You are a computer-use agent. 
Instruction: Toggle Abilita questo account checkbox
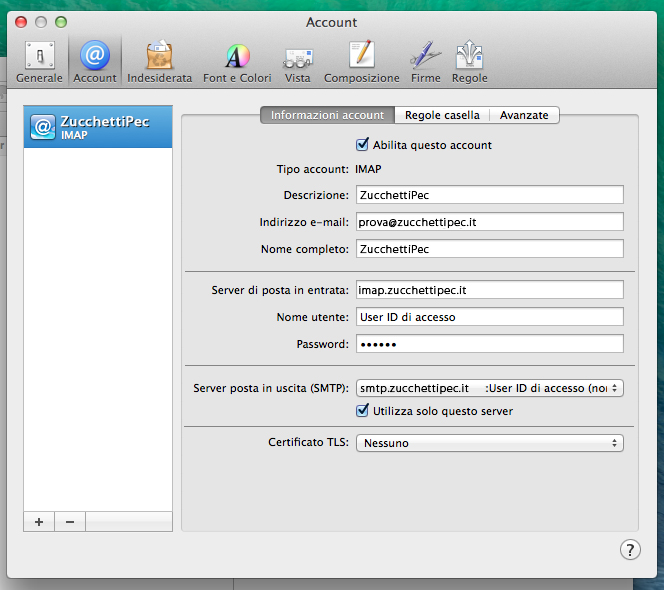362,144
